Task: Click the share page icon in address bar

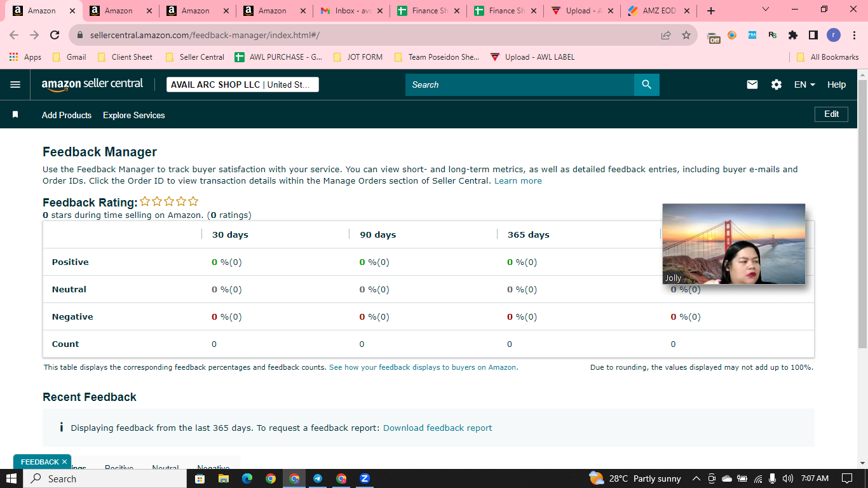Action: pos(666,36)
